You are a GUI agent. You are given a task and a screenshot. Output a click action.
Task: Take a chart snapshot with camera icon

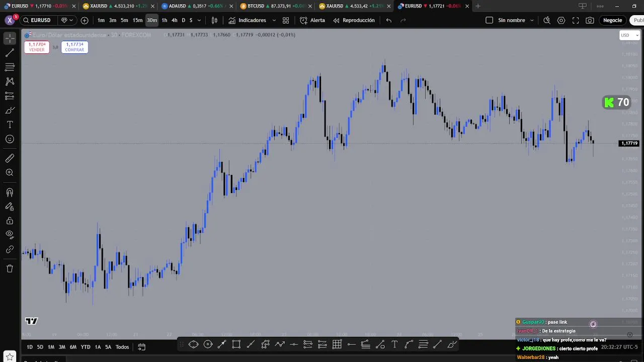click(590, 20)
